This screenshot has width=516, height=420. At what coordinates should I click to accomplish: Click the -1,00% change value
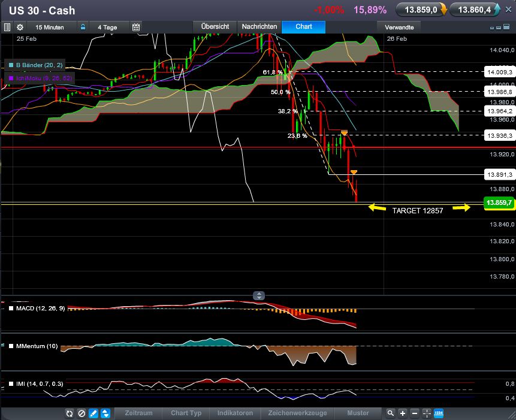(x=329, y=10)
